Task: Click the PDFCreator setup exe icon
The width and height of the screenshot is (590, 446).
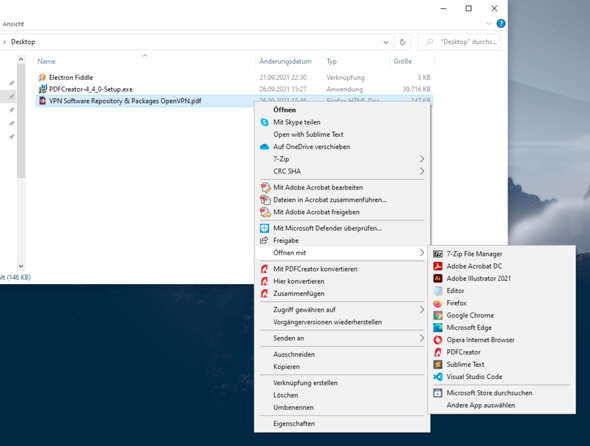Action: tap(42, 89)
